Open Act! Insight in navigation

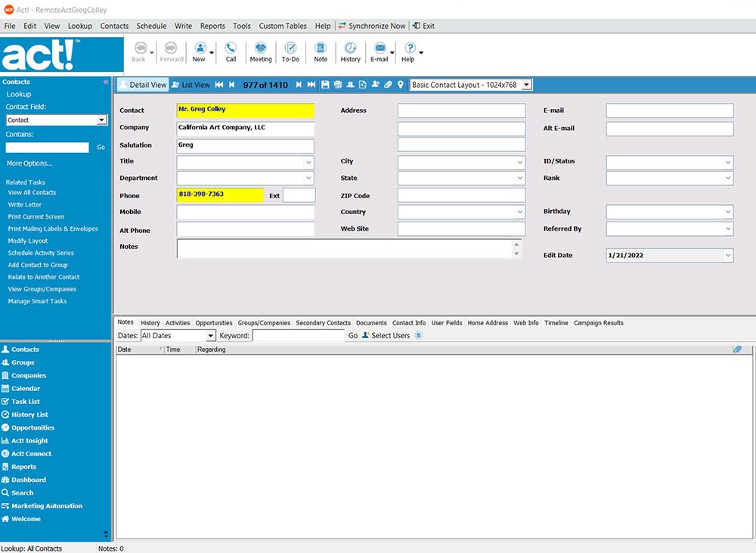pos(29,440)
